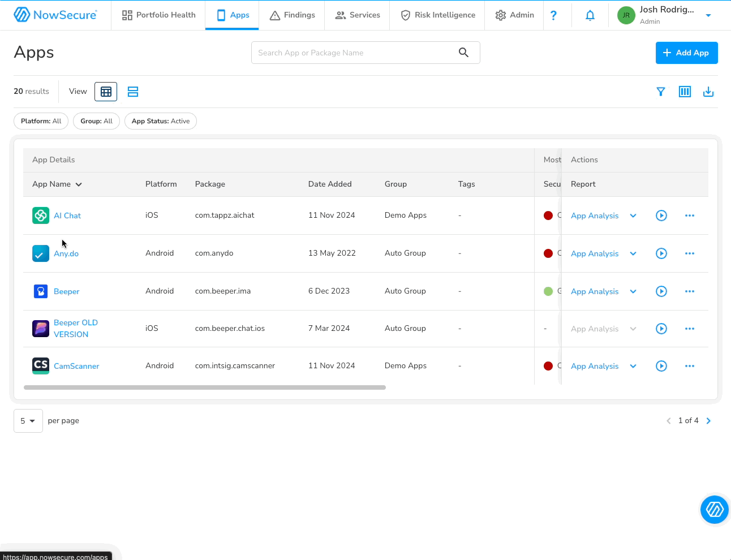Image resolution: width=731 pixels, height=560 pixels.
Task: Open the filter funnel icon
Action: (x=660, y=92)
